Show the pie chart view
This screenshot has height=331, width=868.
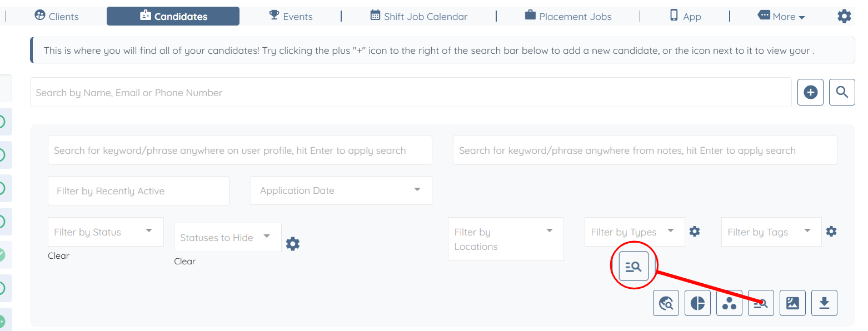pyautogui.click(x=697, y=303)
